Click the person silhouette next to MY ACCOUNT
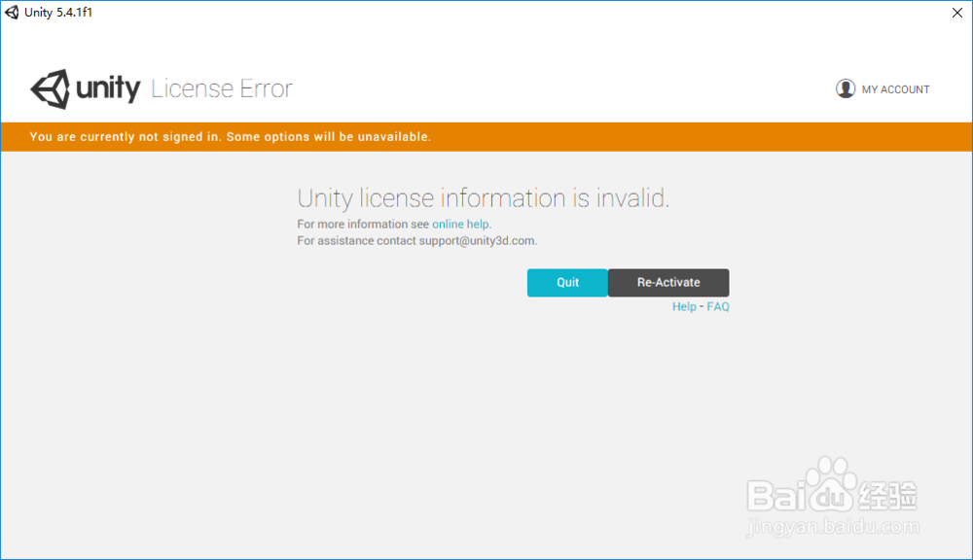Screen dimensions: 973x560 point(846,88)
